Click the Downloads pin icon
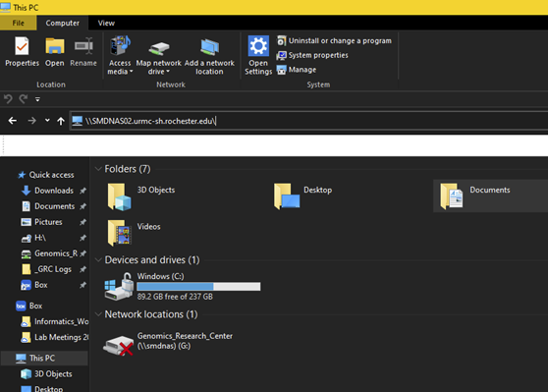The height and width of the screenshot is (392, 548). (x=82, y=191)
